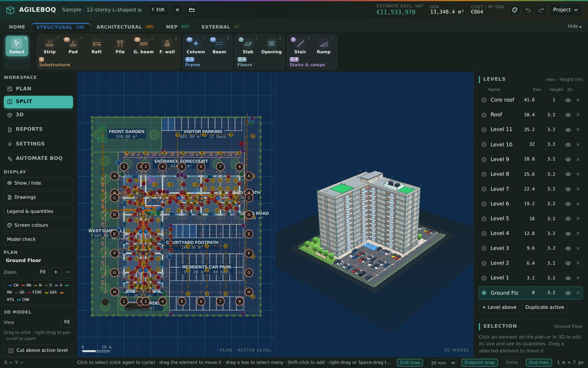Delete Level 3 with its X
Screen dimensions: 588x368
point(578,248)
